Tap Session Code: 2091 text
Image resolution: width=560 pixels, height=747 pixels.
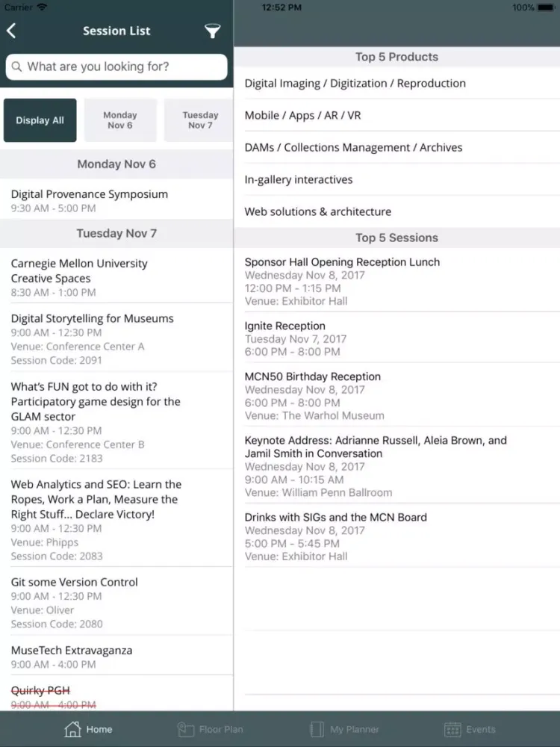pyautogui.click(x=57, y=360)
